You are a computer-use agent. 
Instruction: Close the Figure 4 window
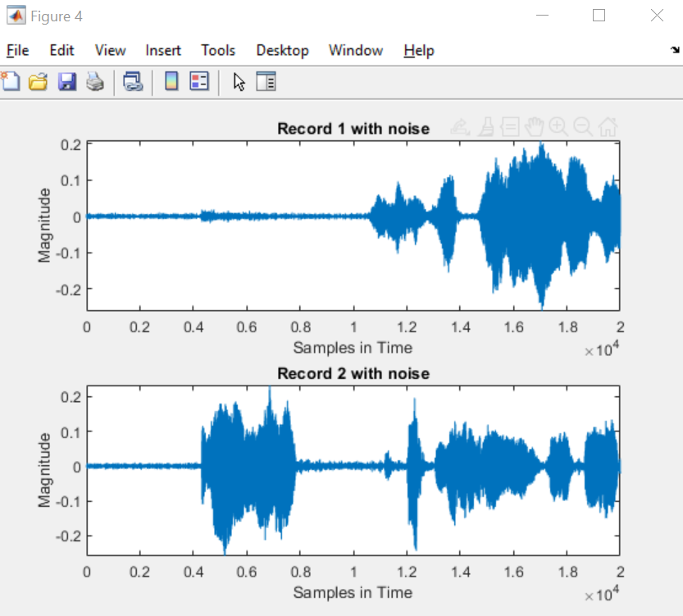(657, 16)
